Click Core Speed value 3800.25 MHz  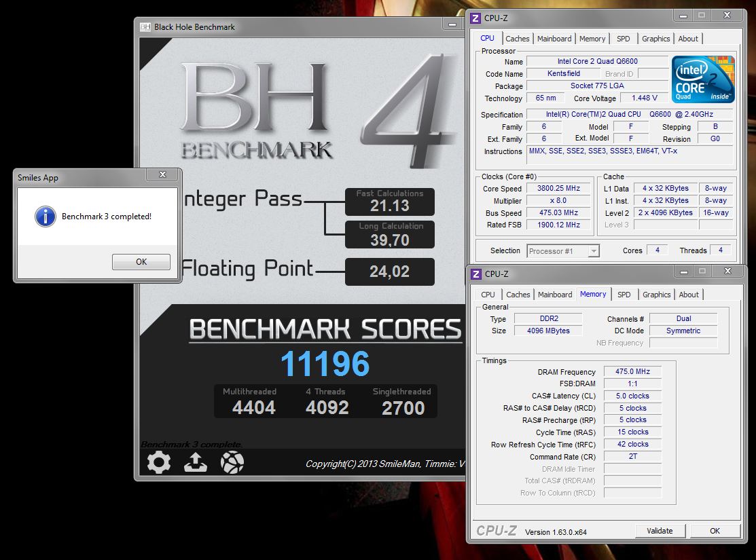[x=558, y=188]
